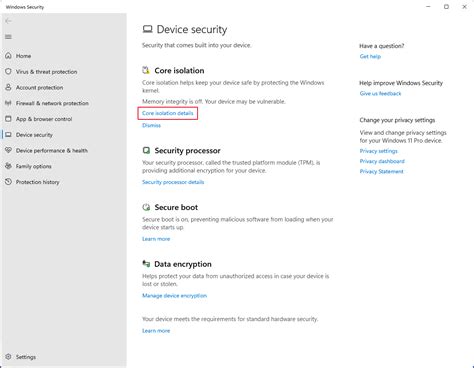Click the App & browser control icon
This screenshot has width=474, height=368.
click(x=8, y=119)
